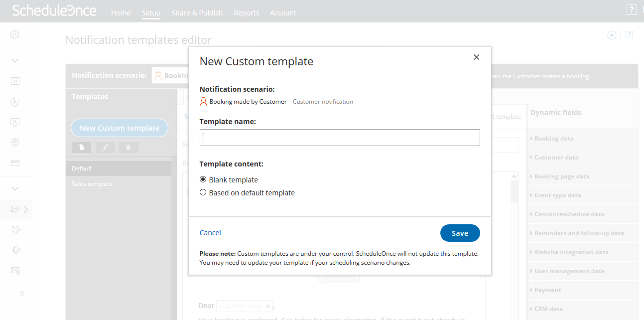The width and height of the screenshot is (644, 320).
Task: Click the delete template trash icon
Action: (129, 148)
